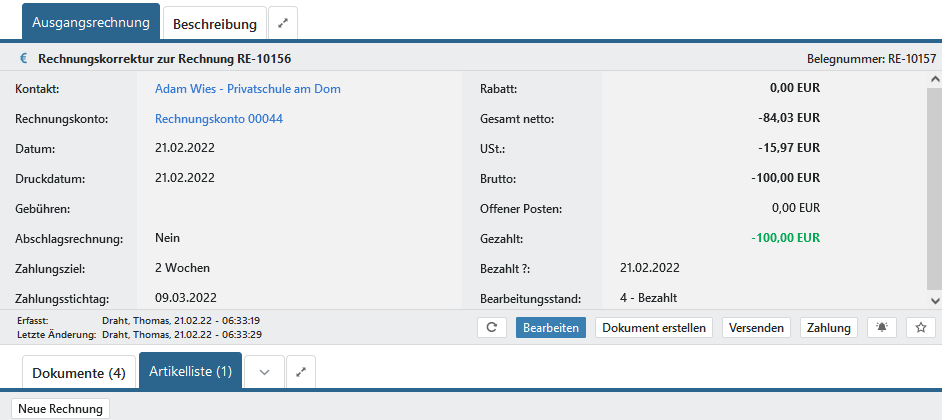The width and height of the screenshot is (942, 420).
Task: Click Dokument erstellen button
Action: tap(654, 328)
